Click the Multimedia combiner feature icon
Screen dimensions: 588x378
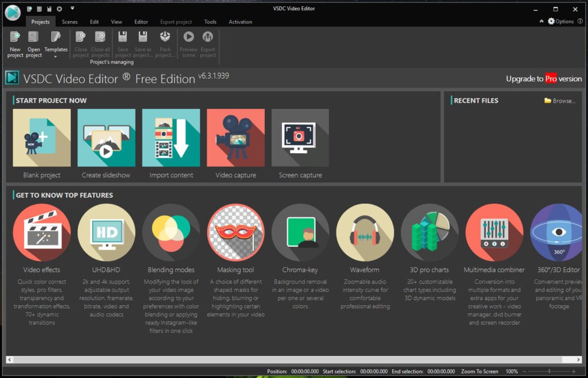coord(494,232)
